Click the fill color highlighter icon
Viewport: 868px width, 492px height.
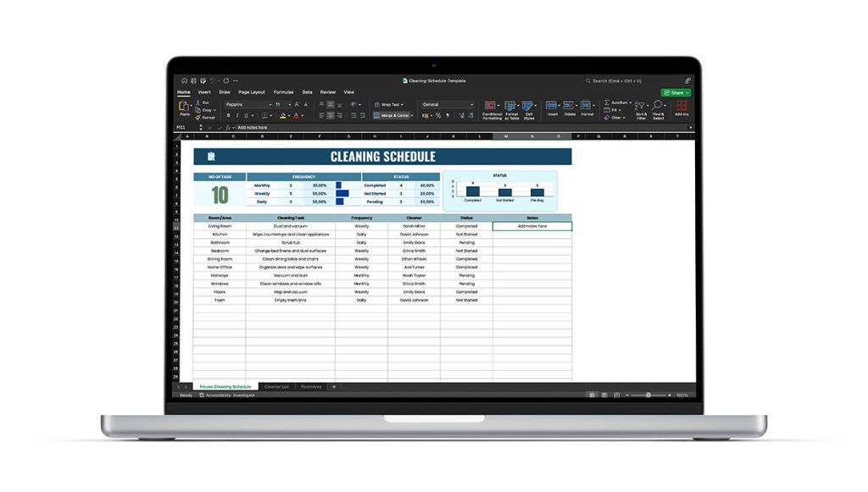pyautogui.click(x=284, y=115)
